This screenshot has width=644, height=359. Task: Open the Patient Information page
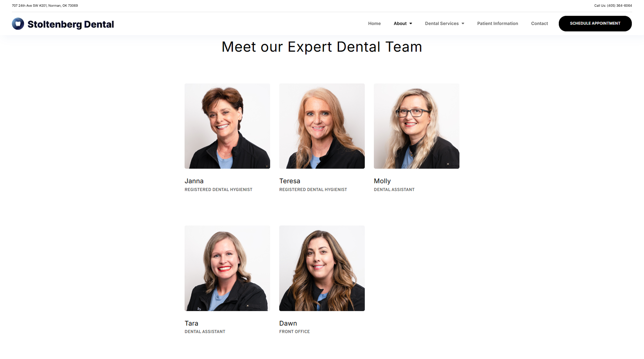[497, 23]
